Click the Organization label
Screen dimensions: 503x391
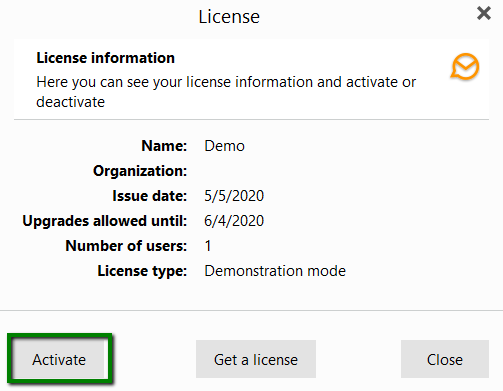pos(140,171)
